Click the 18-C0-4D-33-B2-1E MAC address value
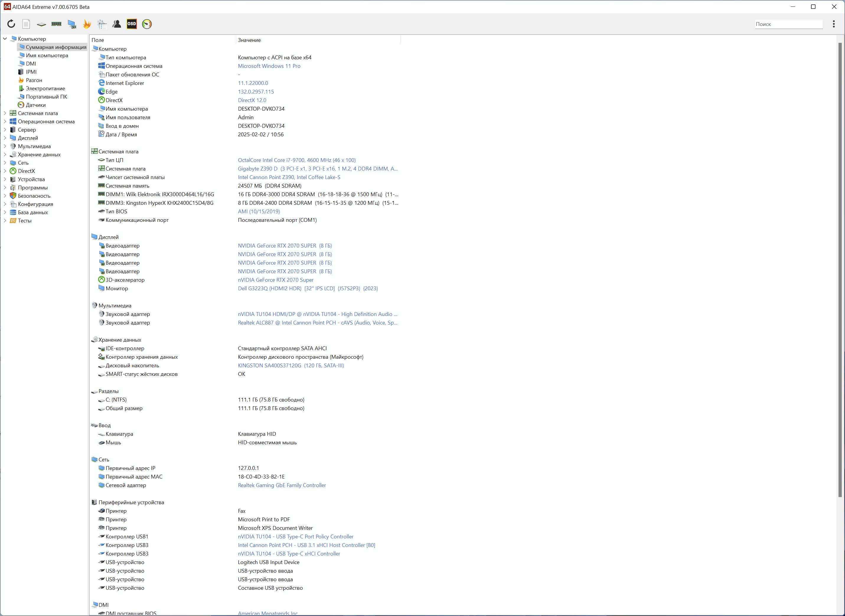 (x=261, y=476)
